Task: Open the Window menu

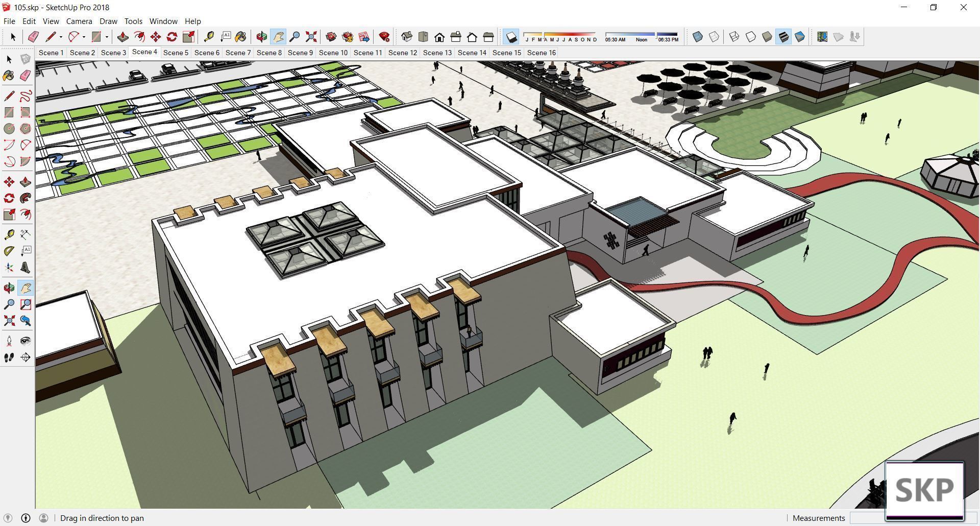Action: point(163,21)
